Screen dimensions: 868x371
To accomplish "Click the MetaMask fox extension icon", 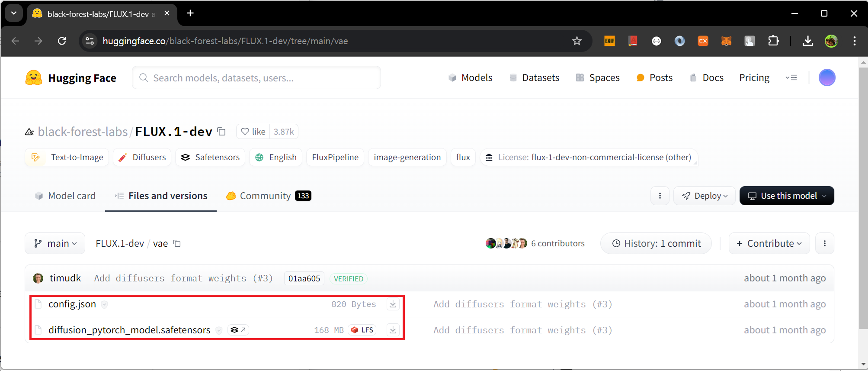I will point(727,41).
